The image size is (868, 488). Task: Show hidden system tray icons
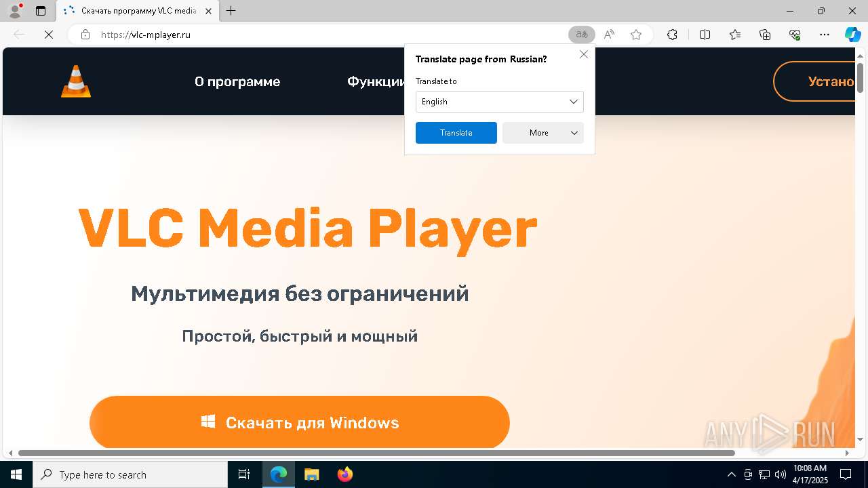click(731, 474)
